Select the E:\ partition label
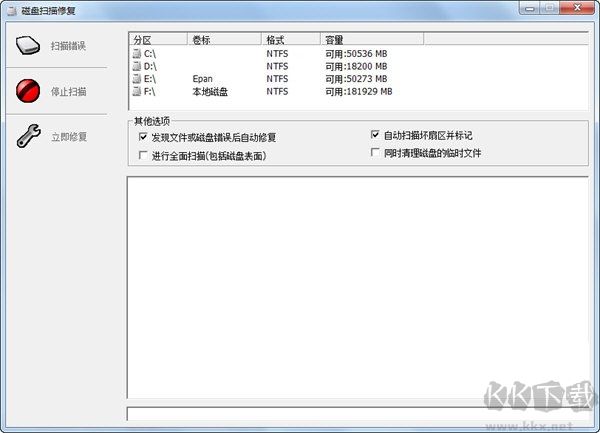 tap(150, 79)
